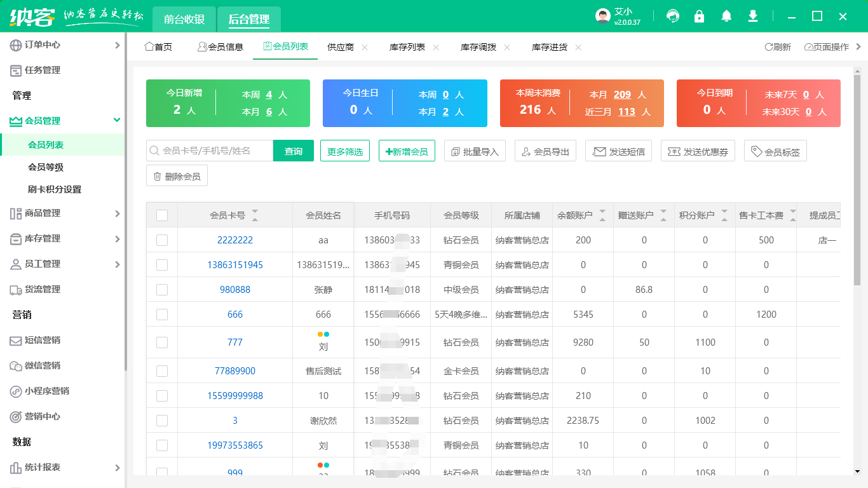868x488 pixels.
Task: Expand the 商品管理 sidebar section
Action: [x=117, y=213]
